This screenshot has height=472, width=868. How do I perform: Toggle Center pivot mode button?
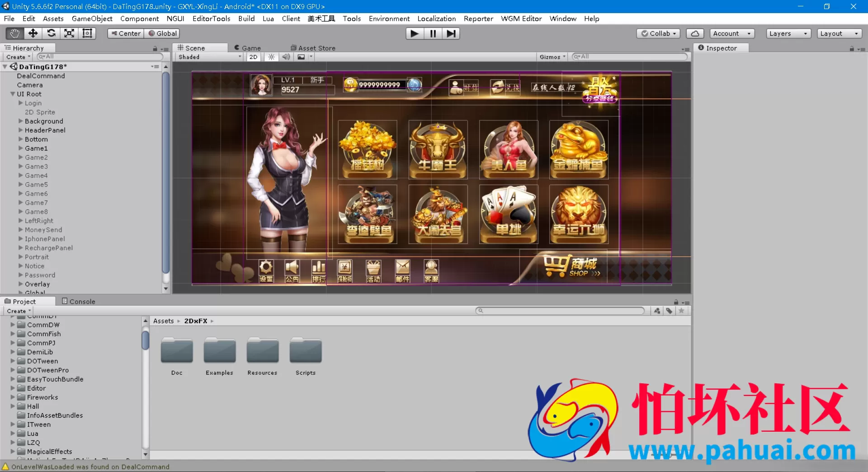click(x=126, y=33)
